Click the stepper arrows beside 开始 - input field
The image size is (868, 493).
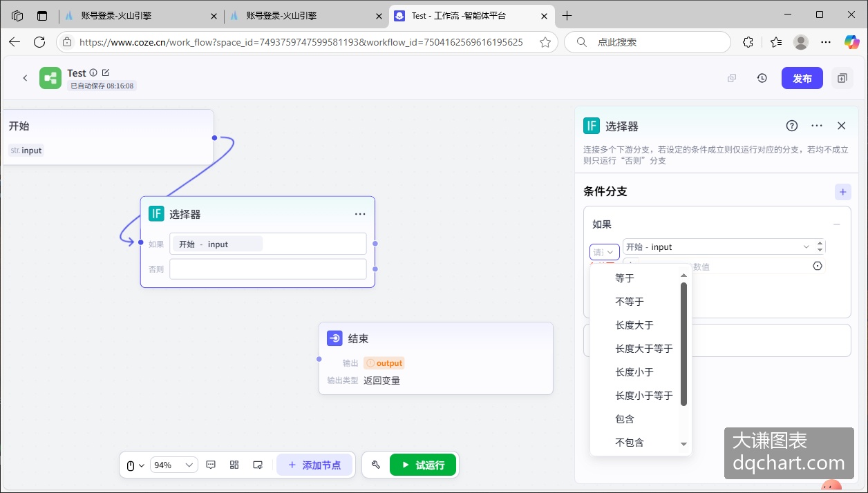[820, 246]
